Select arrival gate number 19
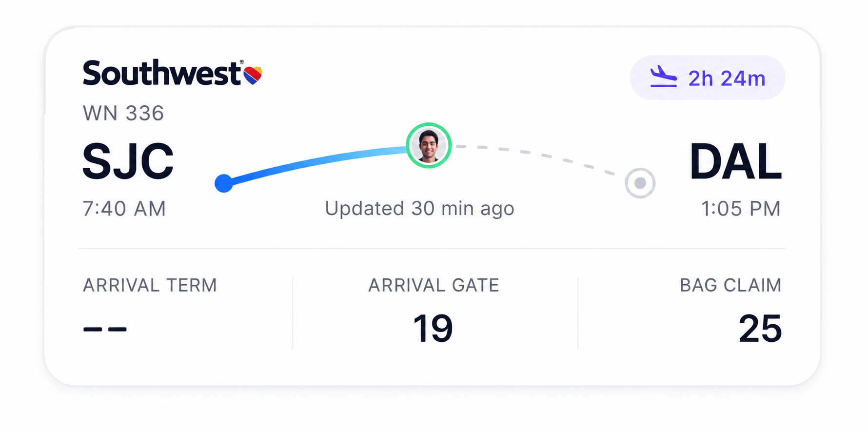868x431 pixels. pos(433,329)
